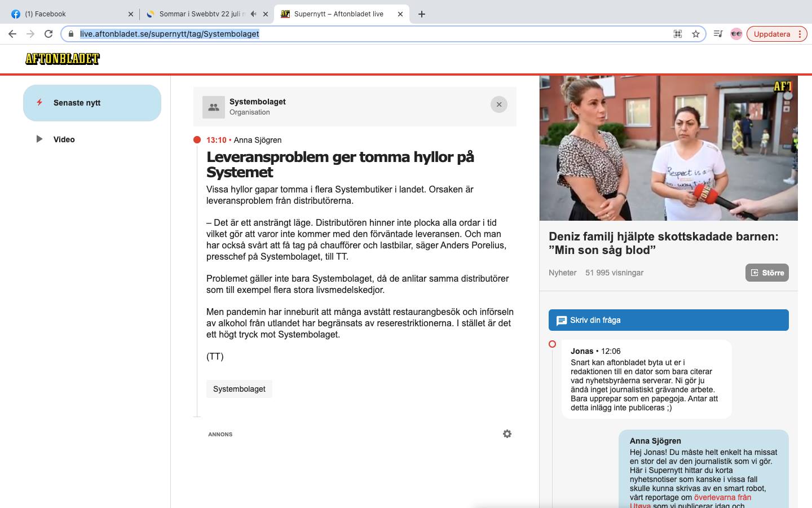Open ad settings with the gear icon

point(507,433)
